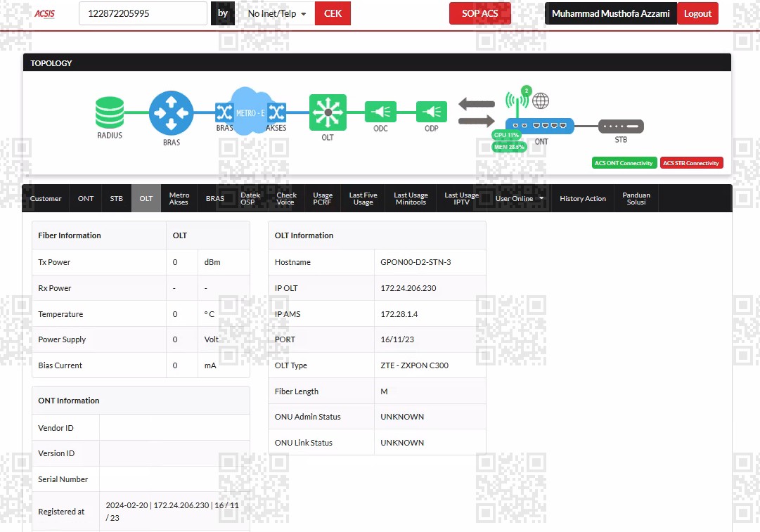The image size is (760, 532).
Task: Click the Power Supply row label
Action: [x=62, y=339]
